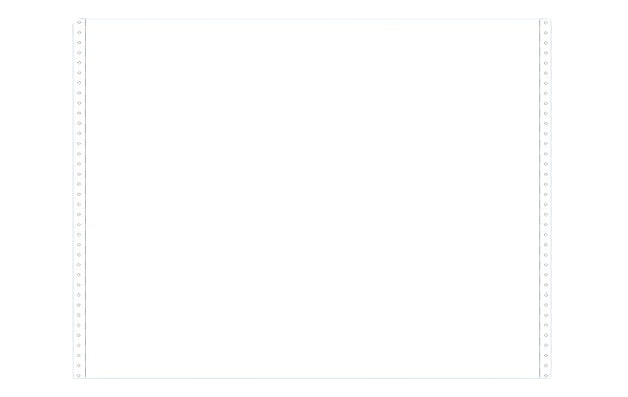Click the center of the blank paper sheet

312,198
